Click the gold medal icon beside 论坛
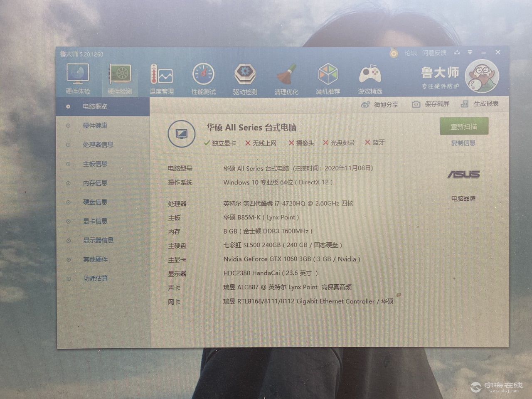This screenshot has height=399, width=532. click(x=394, y=53)
